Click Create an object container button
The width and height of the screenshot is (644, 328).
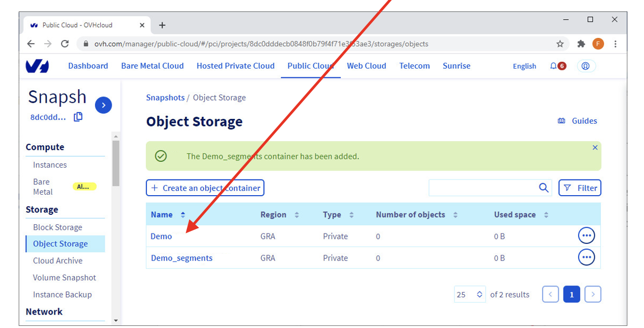coord(205,188)
